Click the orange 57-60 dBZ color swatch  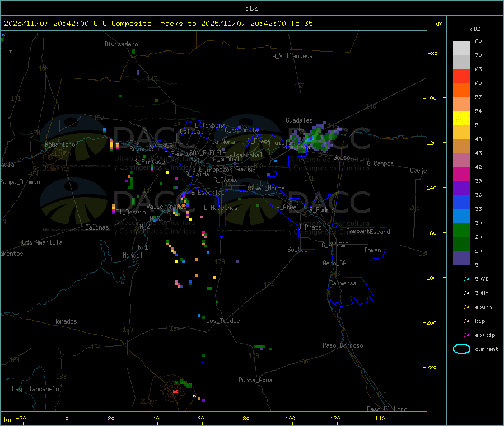tap(461, 90)
